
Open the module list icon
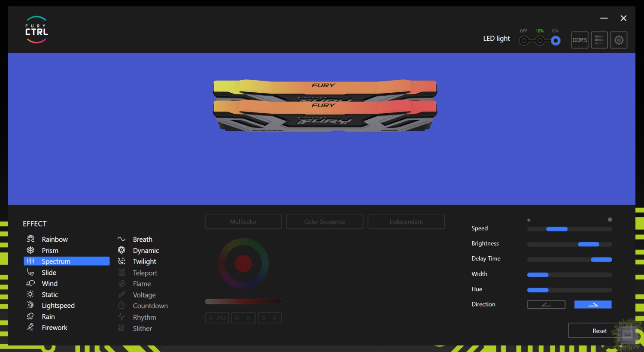(599, 40)
